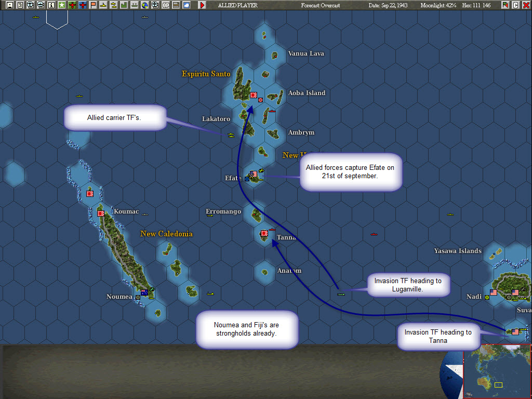Open the cloud weather icon

[187, 5]
